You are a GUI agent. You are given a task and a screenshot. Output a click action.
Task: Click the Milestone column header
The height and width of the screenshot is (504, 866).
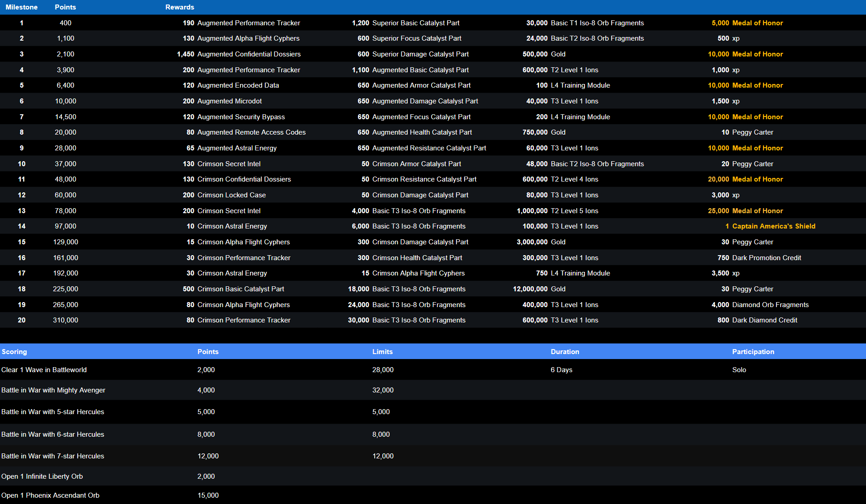(x=21, y=7)
